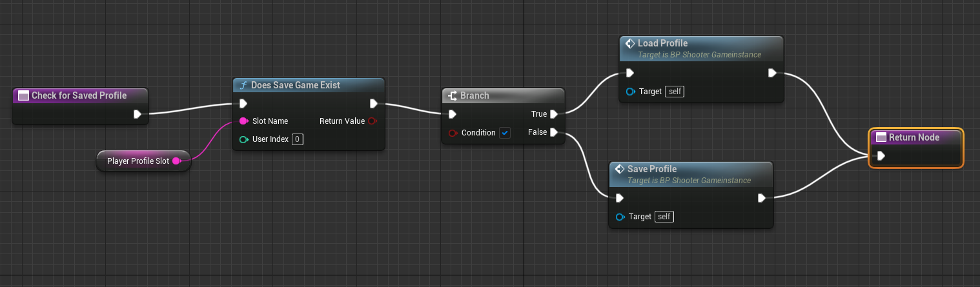Click the exec output pin of Does Save Game Exist
Viewport: 980px width, 287px height.
pyautogui.click(x=373, y=103)
